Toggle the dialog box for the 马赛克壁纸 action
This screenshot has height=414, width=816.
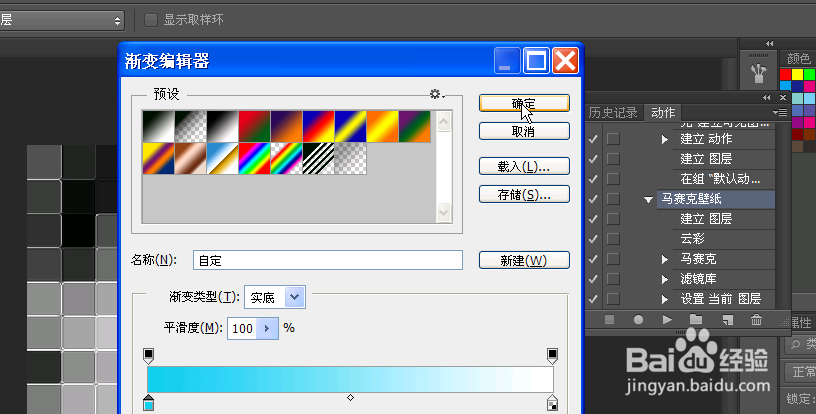(614, 199)
